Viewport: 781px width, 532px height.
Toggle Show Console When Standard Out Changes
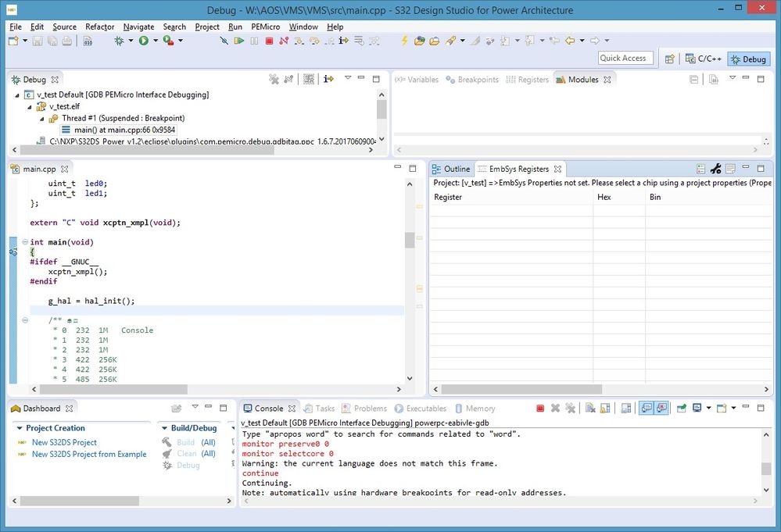646,409
